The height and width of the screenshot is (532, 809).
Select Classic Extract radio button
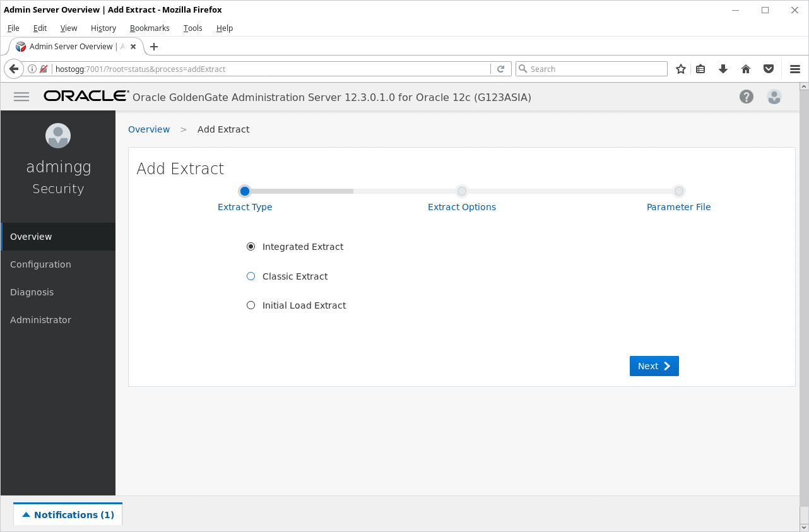pos(251,276)
